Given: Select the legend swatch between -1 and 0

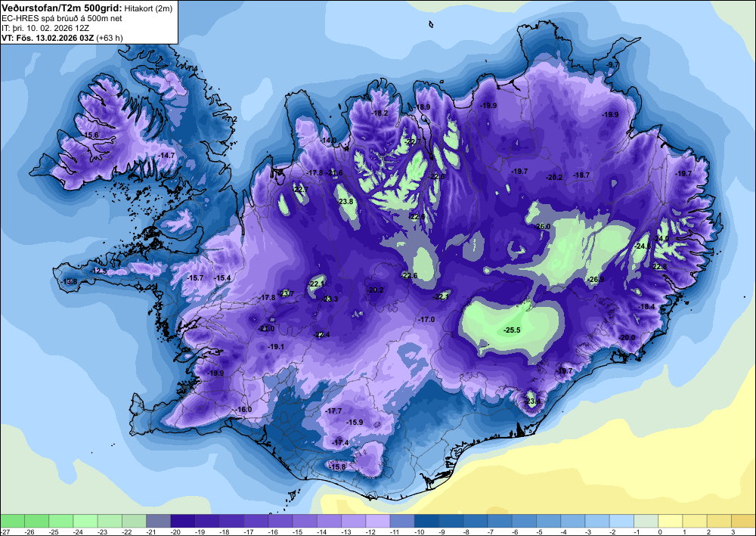Looking at the screenshot, I should click(646, 521).
